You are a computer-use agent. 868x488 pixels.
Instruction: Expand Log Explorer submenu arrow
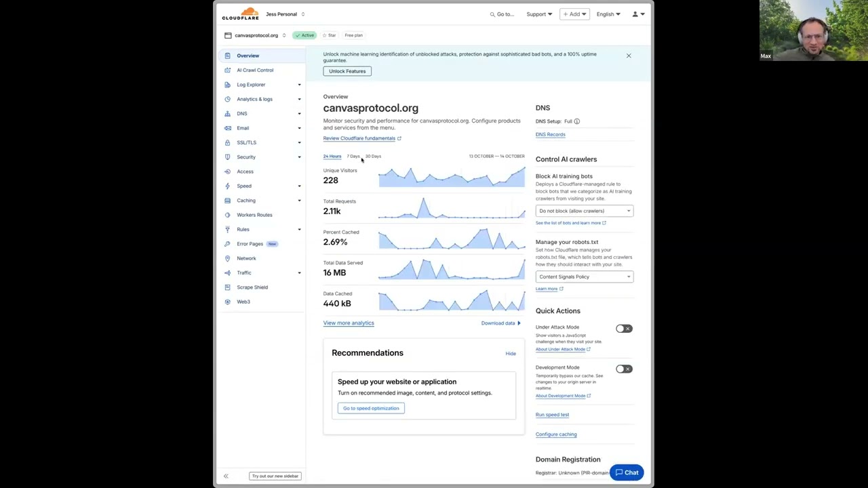tap(299, 85)
